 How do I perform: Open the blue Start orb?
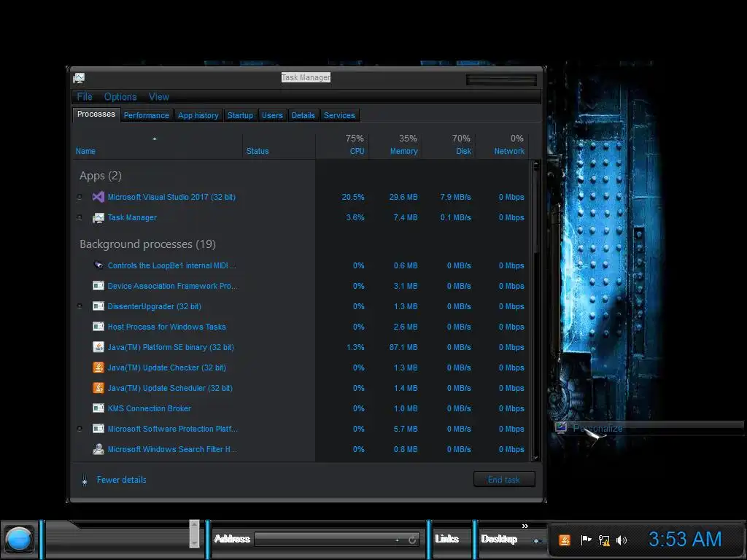tap(18, 540)
